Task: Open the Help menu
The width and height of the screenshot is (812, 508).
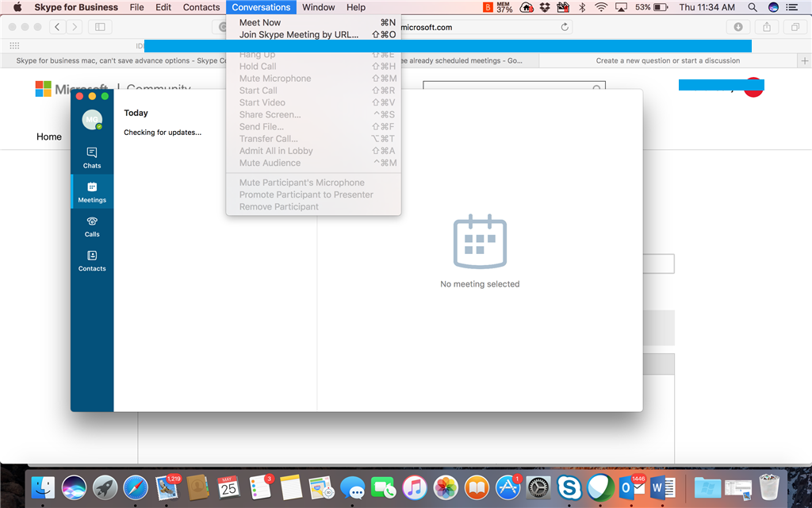Action: point(356,7)
